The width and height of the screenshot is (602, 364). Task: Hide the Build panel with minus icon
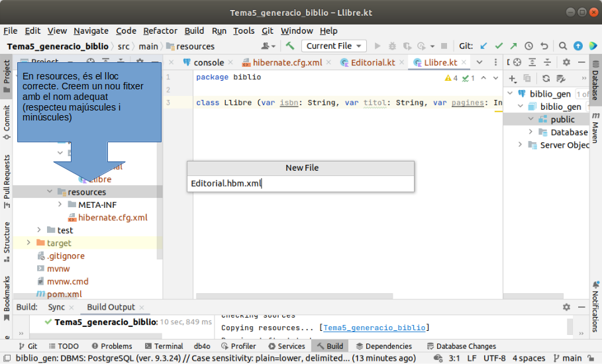(x=581, y=307)
